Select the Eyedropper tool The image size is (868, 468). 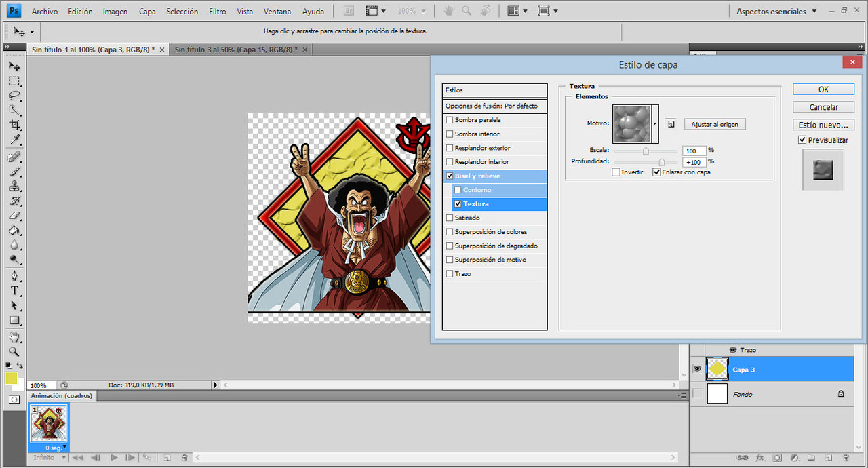(14, 140)
